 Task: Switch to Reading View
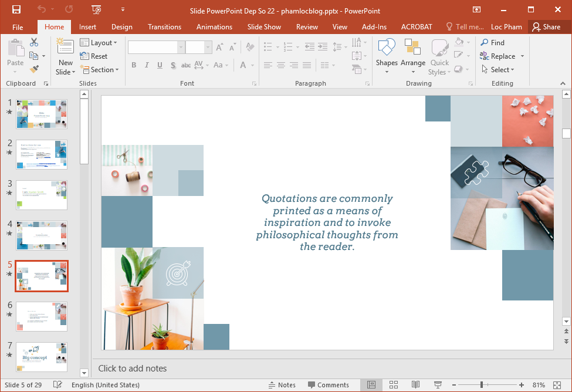pos(415,385)
